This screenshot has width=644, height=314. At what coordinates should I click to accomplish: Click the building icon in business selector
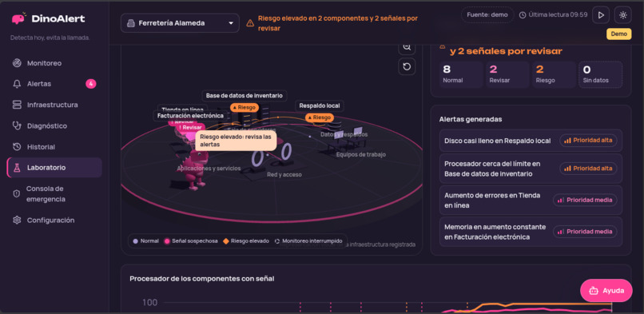[130, 23]
